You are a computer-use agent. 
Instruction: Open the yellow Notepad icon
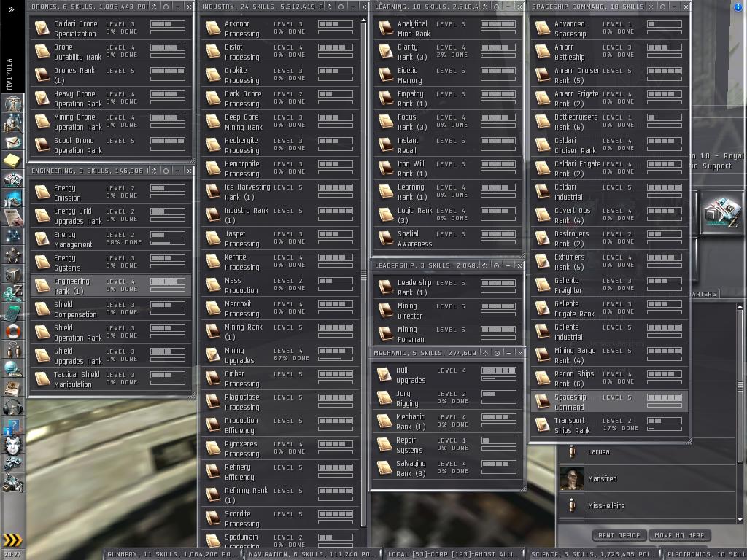click(x=12, y=161)
